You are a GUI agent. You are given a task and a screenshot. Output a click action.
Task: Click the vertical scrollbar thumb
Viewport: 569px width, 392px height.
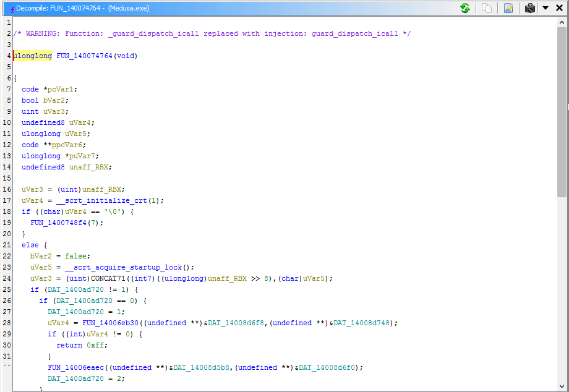click(x=562, y=112)
